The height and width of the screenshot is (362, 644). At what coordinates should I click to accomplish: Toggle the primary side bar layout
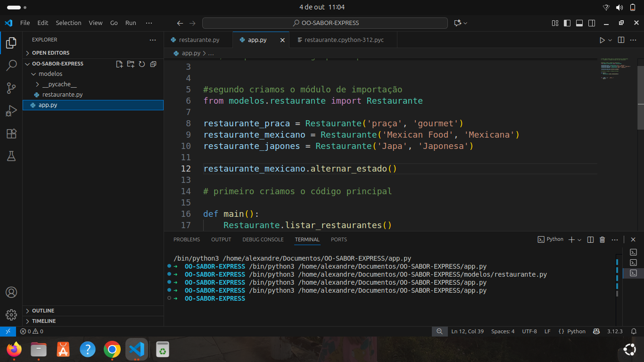[x=567, y=23]
